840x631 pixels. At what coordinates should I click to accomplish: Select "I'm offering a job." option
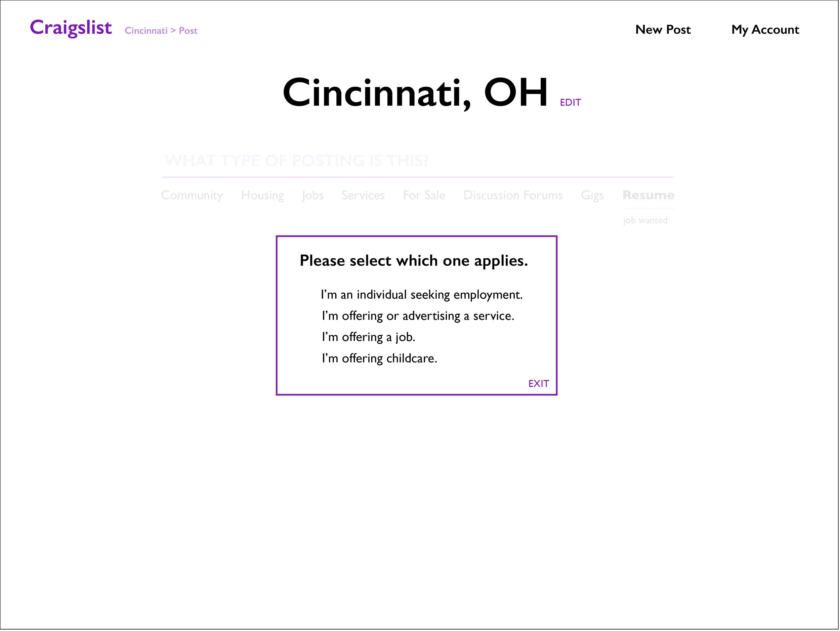point(368,338)
